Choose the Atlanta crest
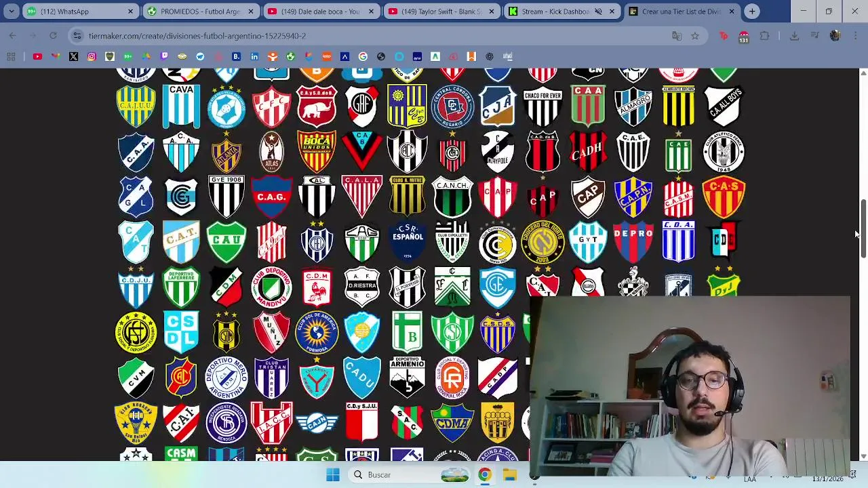 [226, 151]
